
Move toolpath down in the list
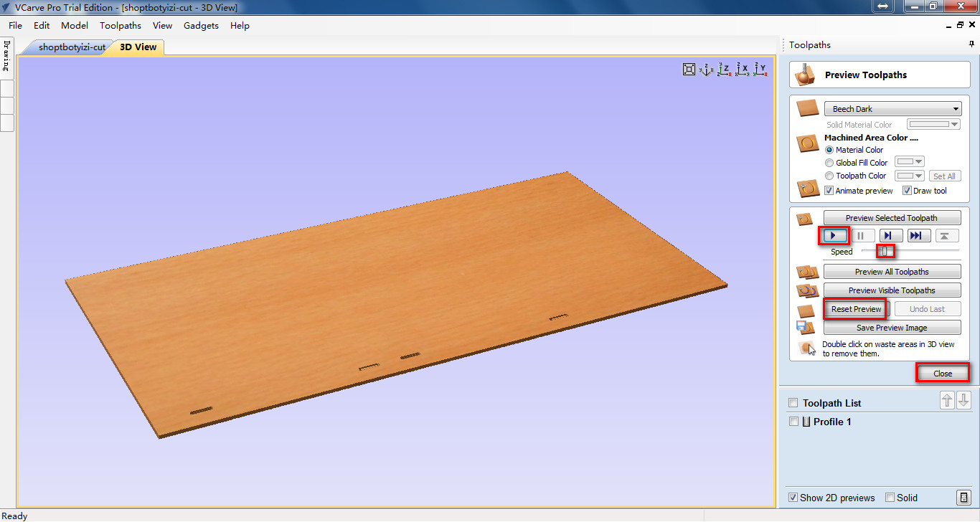pyautogui.click(x=963, y=401)
